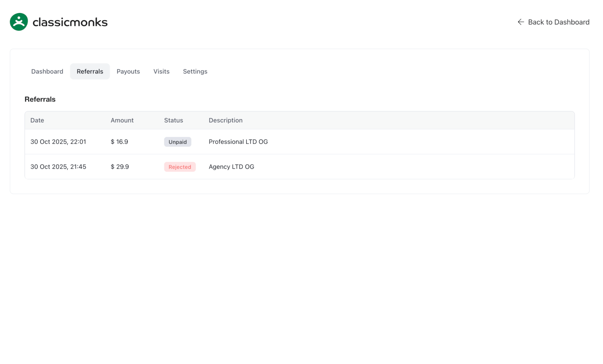Click the Amount column header
Viewport: 603px width, 364px height.
(122, 120)
